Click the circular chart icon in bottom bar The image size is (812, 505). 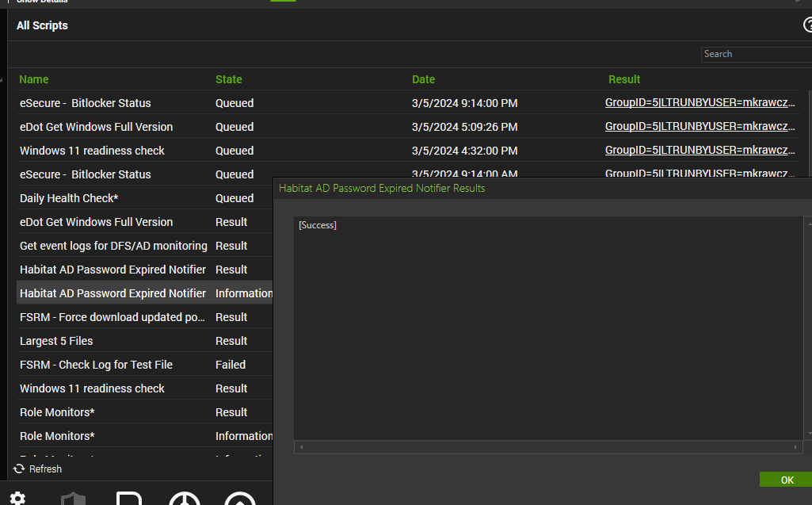tap(184, 499)
